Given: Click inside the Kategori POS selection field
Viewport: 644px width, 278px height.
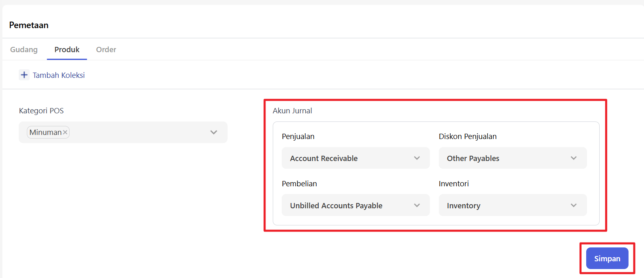Looking at the screenshot, I should coord(138,132).
